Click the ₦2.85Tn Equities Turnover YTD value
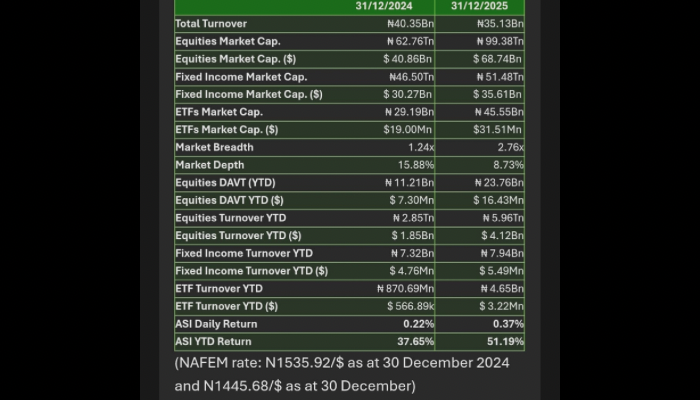This screenshot has width=700, height=400. coord(412,218)
